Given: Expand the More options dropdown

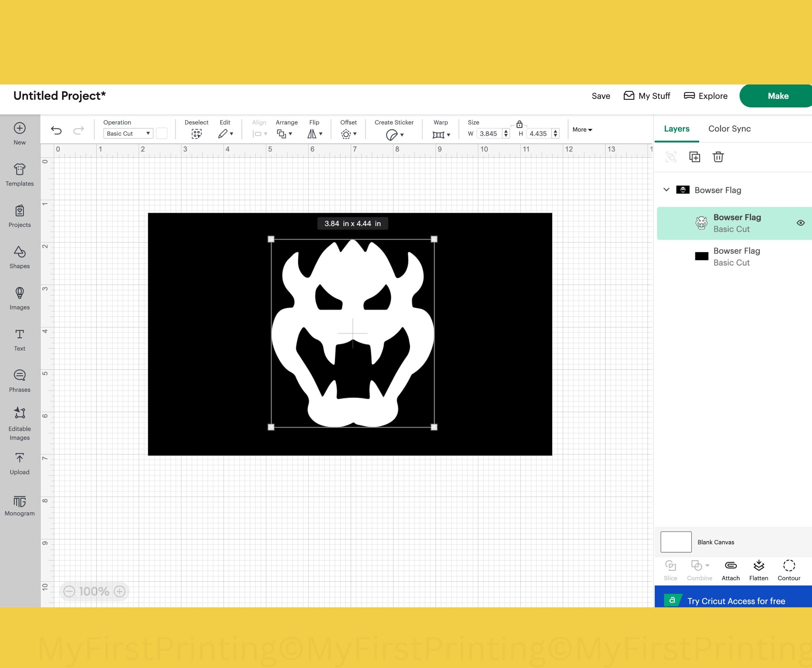Looking at the screenshot, I should tap(582, 130).
